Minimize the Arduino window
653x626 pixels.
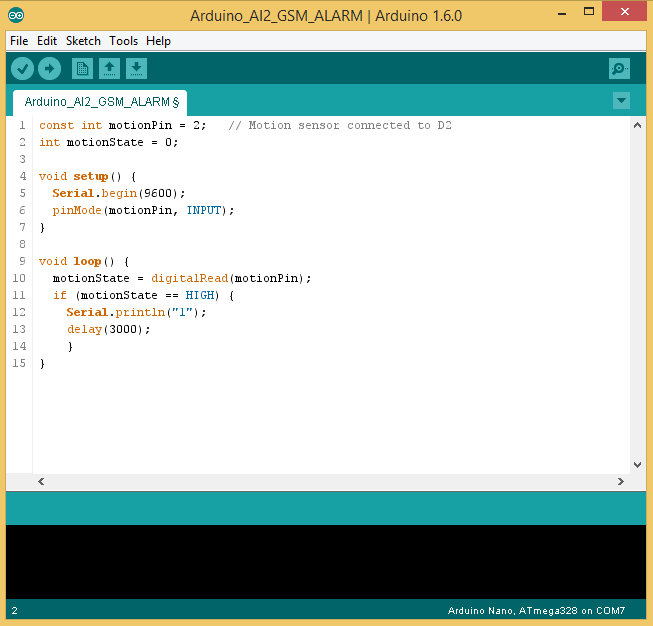pos(562,12)
